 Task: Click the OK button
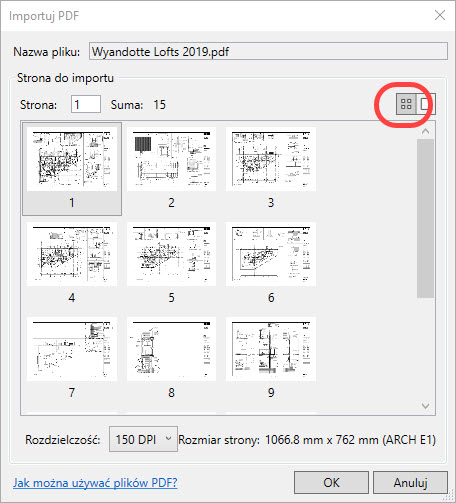[x=331, y=482]
